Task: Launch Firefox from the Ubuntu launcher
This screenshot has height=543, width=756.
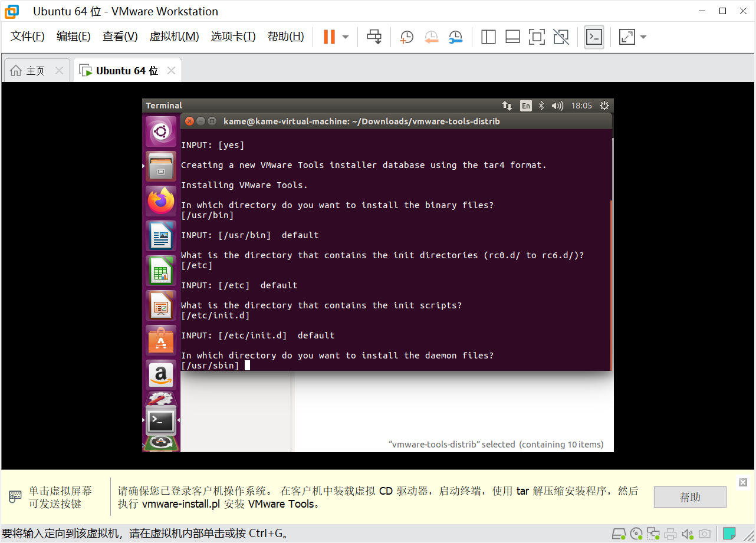Action: coord(161,201)
